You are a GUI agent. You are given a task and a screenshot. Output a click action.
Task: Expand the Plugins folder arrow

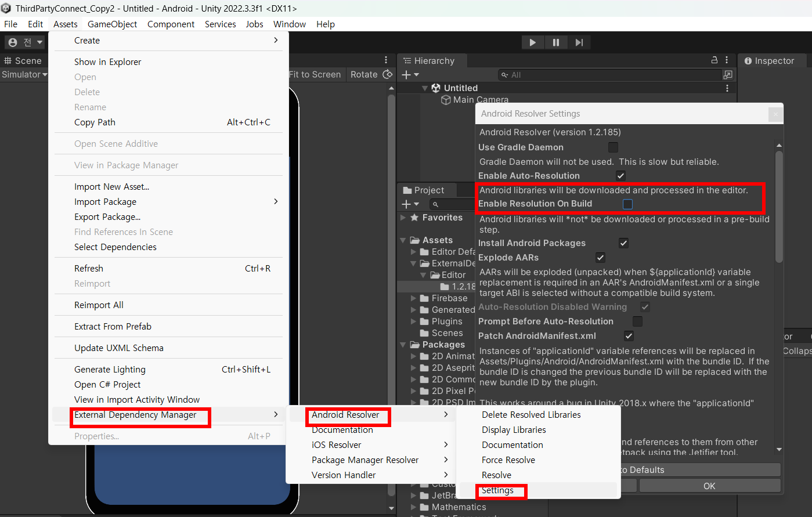point(413,321)
